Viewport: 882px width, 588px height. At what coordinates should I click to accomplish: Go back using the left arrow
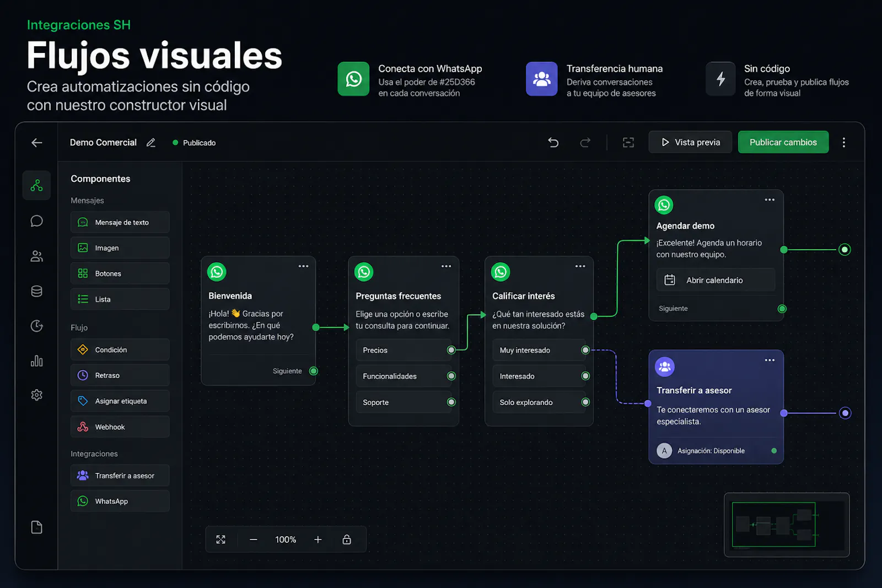point(37,143)
